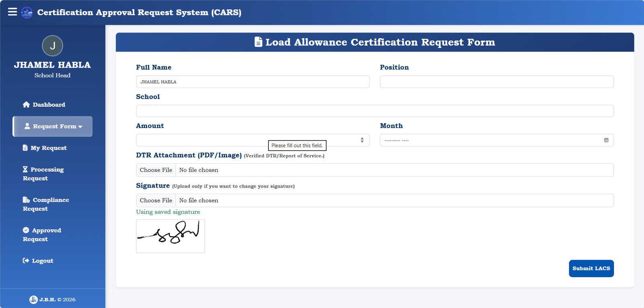Viewport: 644px width, 308px height.
Task: Click the Processing Request hourglass icon
Action: [25, 170]
